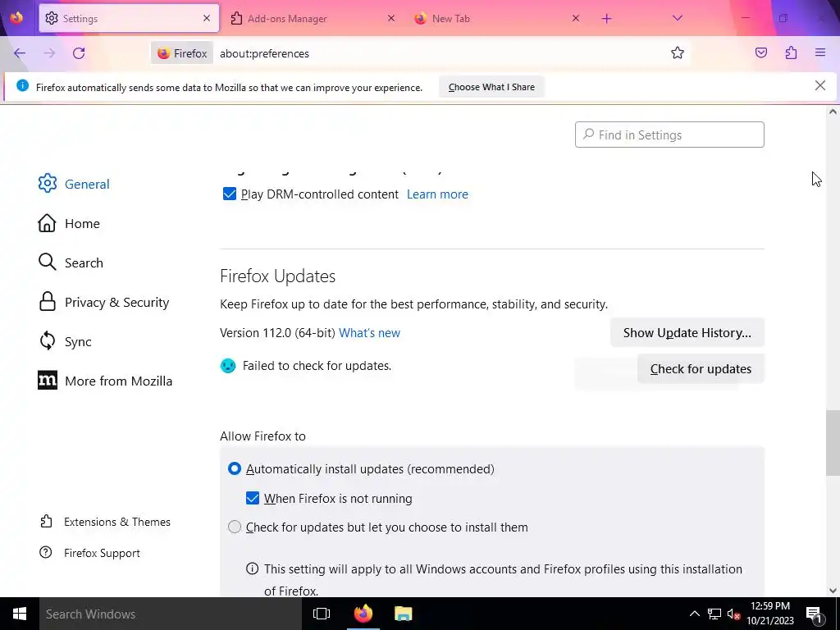Click the network icon in system tray
840x630 pixels.
pos(714,614)
